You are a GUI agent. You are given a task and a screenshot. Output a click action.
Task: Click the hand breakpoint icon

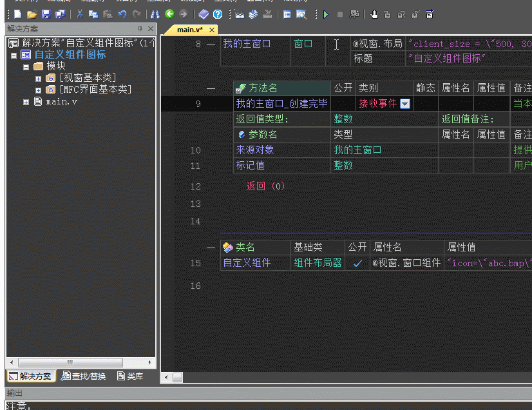coord(374,14)
